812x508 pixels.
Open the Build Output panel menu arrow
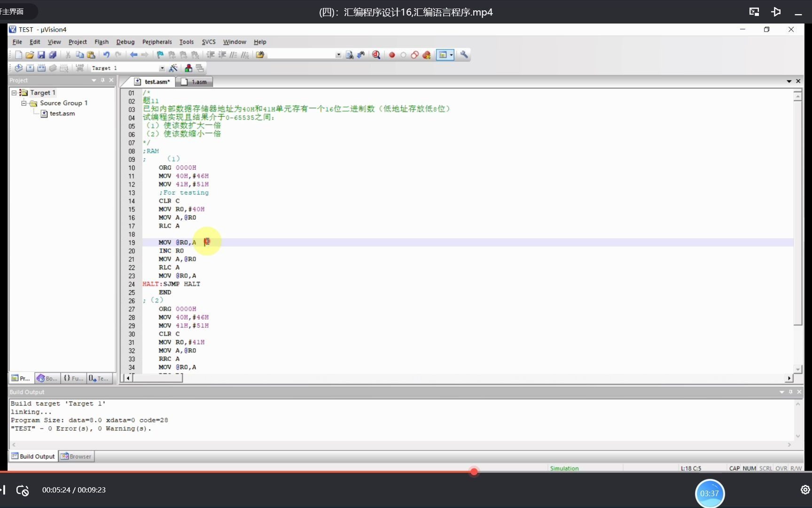coord(782,392)
